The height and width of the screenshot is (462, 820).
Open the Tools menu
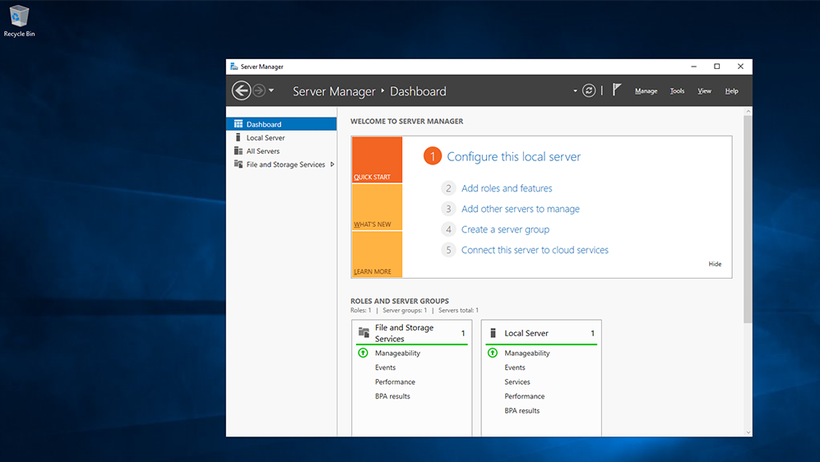(677, 91)
